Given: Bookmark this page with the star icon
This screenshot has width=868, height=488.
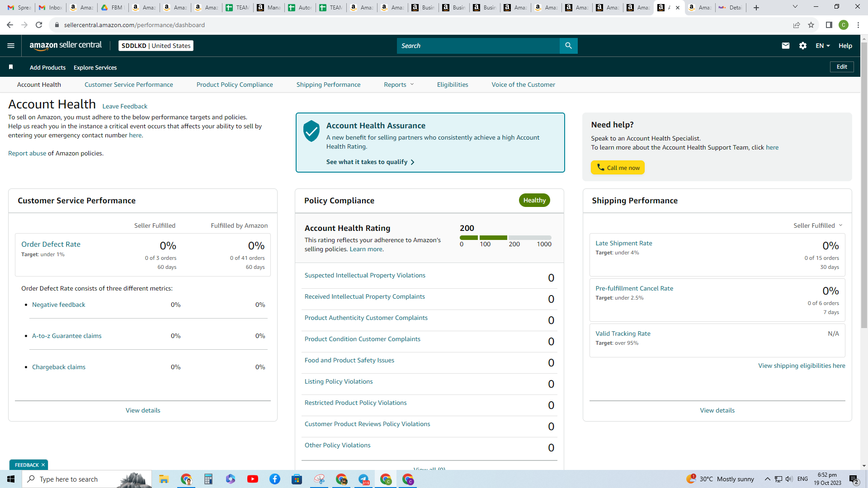Looking at the screenshot, I should (811, 25).
